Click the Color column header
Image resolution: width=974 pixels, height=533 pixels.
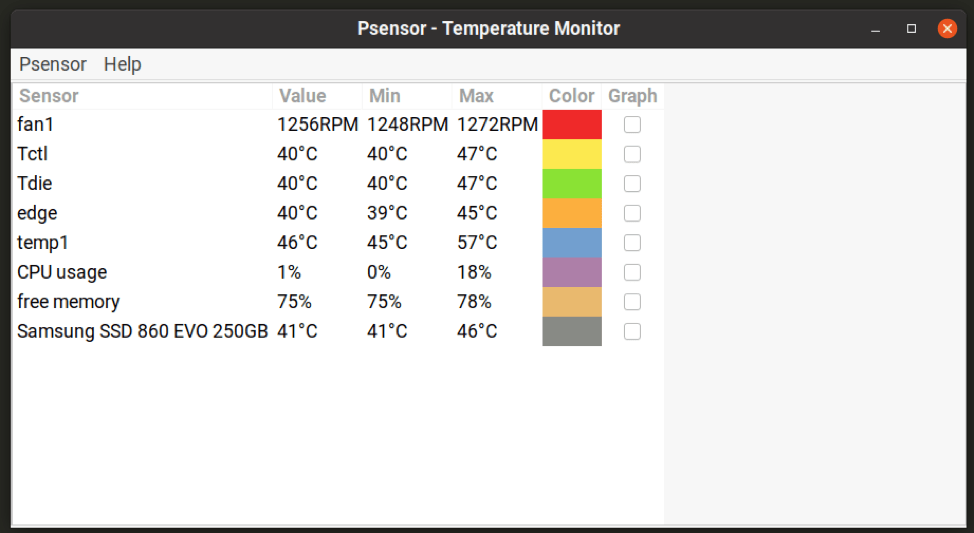click(571, 96)
